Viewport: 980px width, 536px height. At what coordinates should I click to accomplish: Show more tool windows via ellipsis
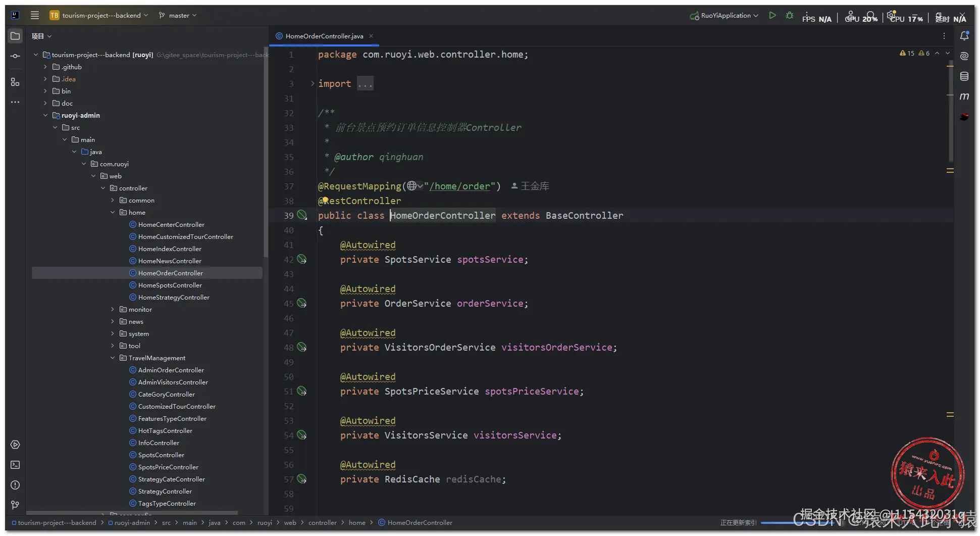pos(15,102)
